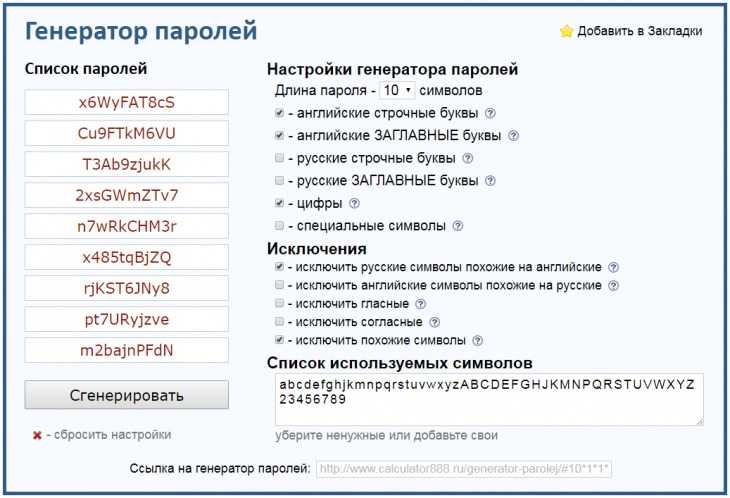Click the сбросить настройки link
The height and width of the screenshot is (498, 730).
[112, 435]
